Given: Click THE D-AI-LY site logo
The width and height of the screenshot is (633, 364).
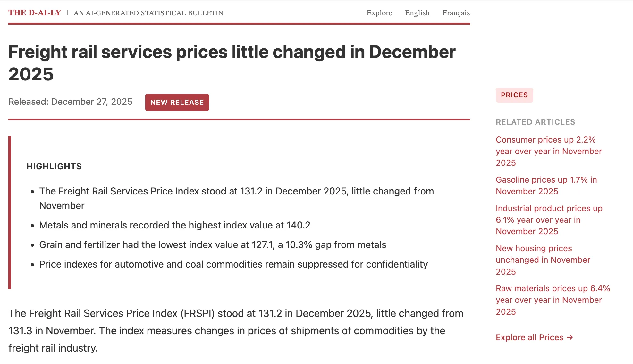Looking at the screenshot, I should tap(35, 13).
